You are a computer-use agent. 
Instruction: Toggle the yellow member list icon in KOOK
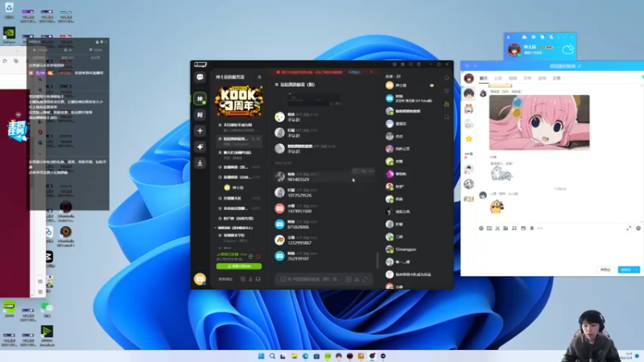[x=447, y=104]
